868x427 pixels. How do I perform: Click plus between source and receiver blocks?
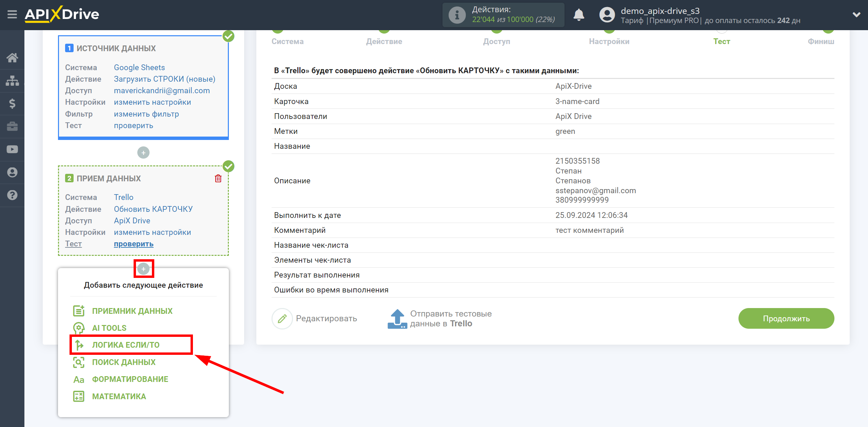(x=143, y=153)
